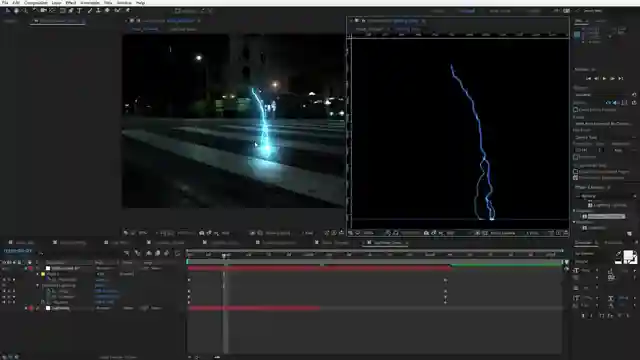Jump to last frame in Preview panel
640x360 pixels.
(x=621, y=78)
